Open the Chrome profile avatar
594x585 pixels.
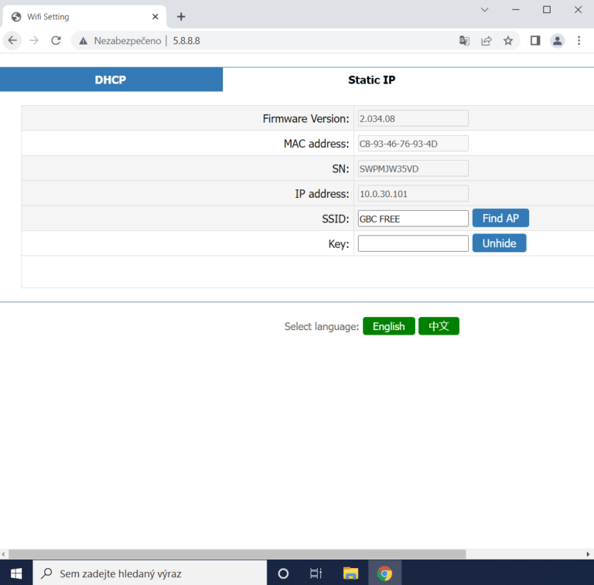point(557,41)
